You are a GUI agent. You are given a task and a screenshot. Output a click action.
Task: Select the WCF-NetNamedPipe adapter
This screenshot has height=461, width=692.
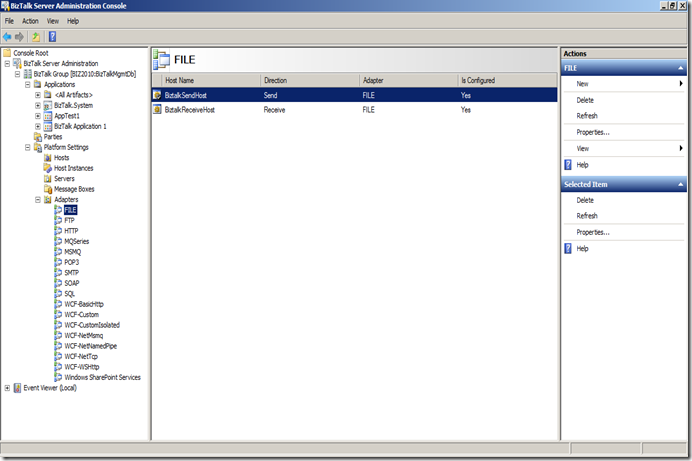(90, 346)
